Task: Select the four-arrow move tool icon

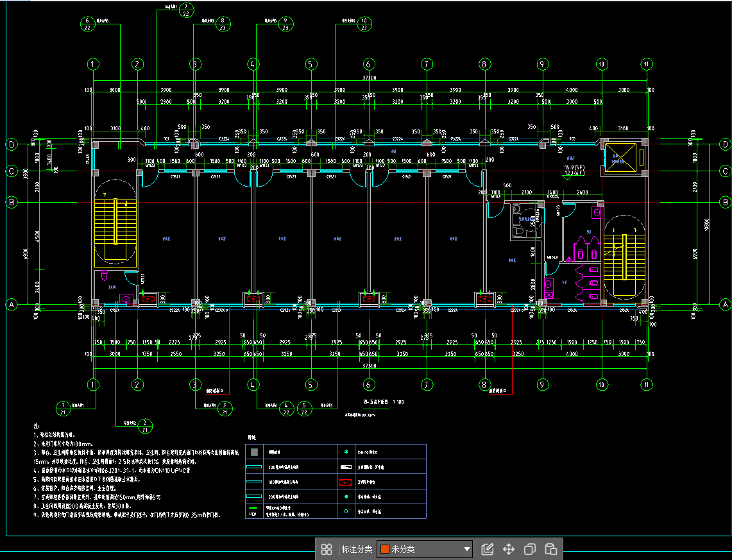Action: 509,549
